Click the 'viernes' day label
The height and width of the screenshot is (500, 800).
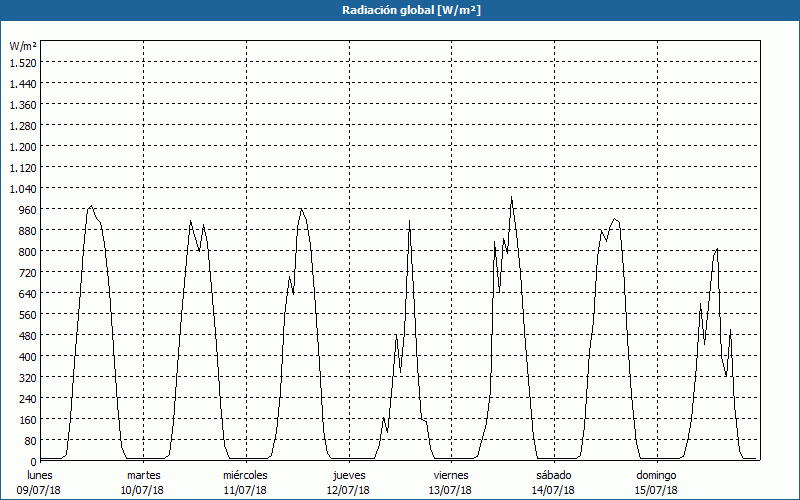451,476
